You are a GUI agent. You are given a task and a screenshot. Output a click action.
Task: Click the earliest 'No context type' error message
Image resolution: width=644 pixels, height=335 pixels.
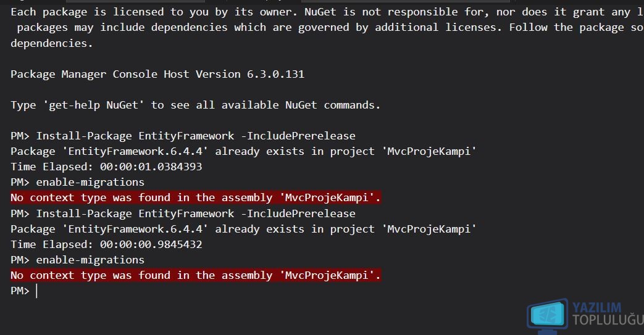point(196,198)
